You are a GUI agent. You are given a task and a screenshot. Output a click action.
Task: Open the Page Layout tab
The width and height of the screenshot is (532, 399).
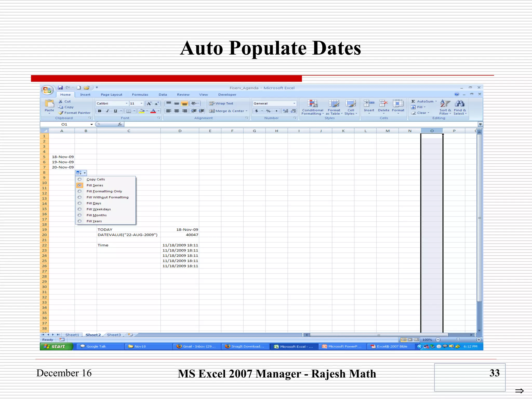pyautogui.click(x=111, y=95)
